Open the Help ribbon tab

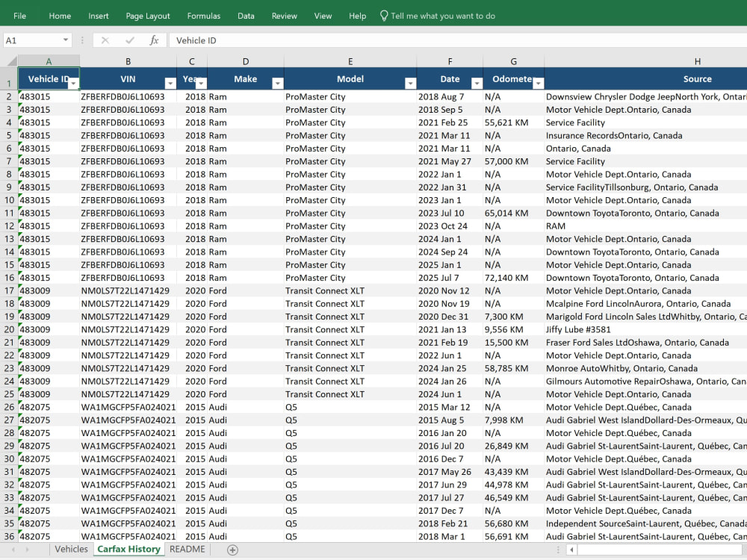pyautogui.click(x=357, y=16)
